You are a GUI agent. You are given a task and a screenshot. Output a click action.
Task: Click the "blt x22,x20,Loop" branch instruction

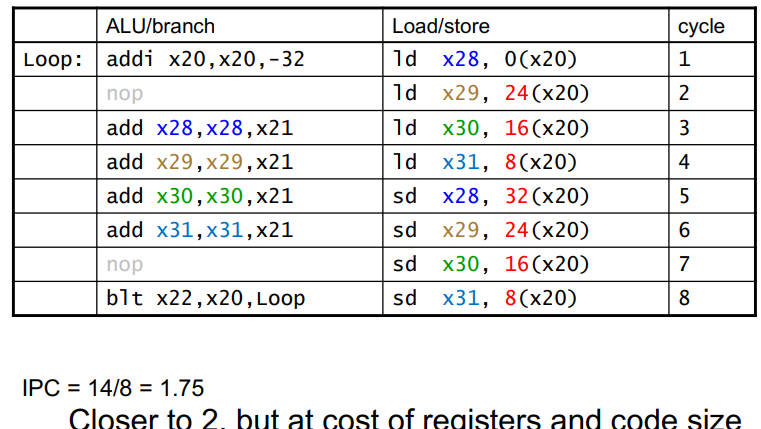[205, 298]
